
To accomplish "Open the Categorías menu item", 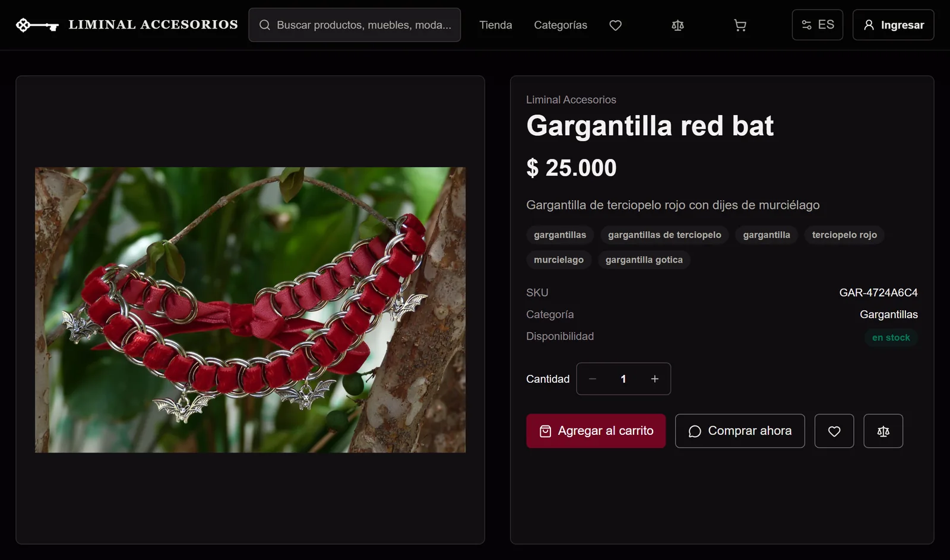I will 560,25.
